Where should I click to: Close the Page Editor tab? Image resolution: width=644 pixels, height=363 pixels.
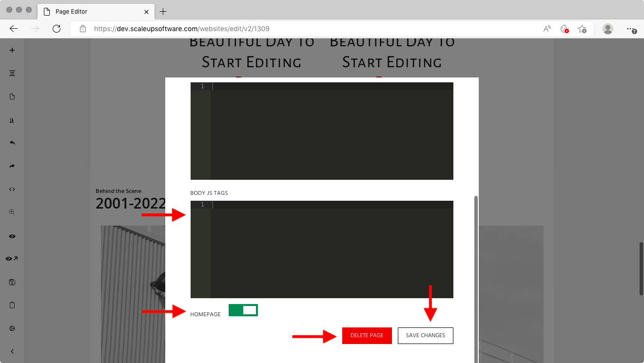(x=146, y=12)
